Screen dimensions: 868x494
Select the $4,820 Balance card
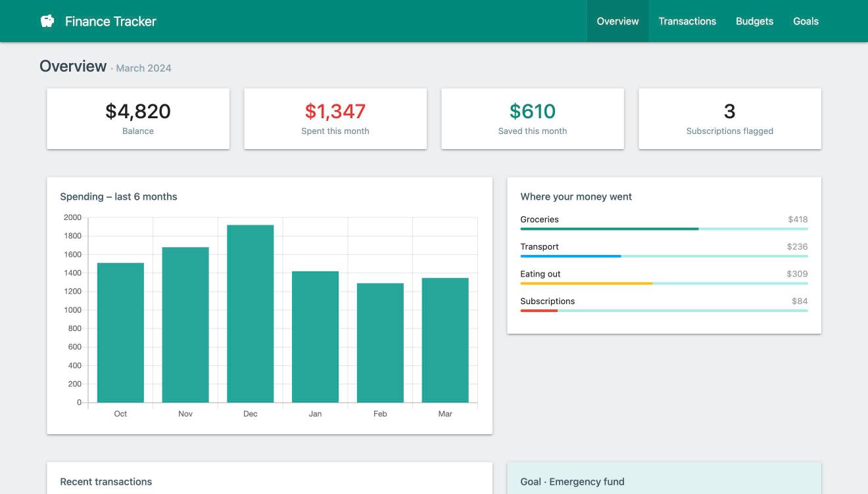[x=138, y=119]
